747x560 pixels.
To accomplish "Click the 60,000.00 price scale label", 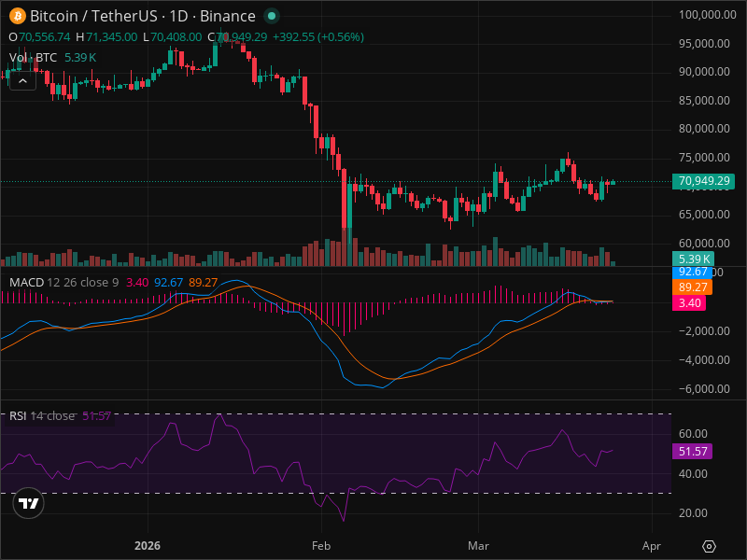I will pyautogui.click(x=704, y=244).
